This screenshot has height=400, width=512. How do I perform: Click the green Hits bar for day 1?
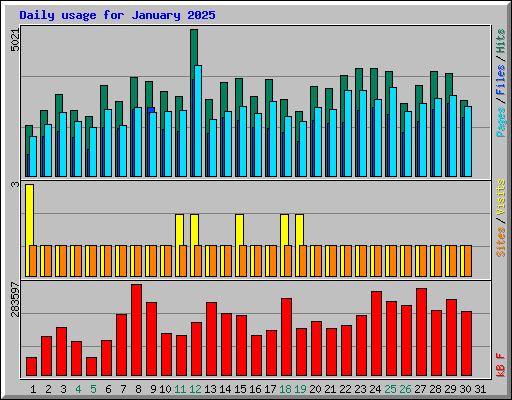[x=29, y=131]
